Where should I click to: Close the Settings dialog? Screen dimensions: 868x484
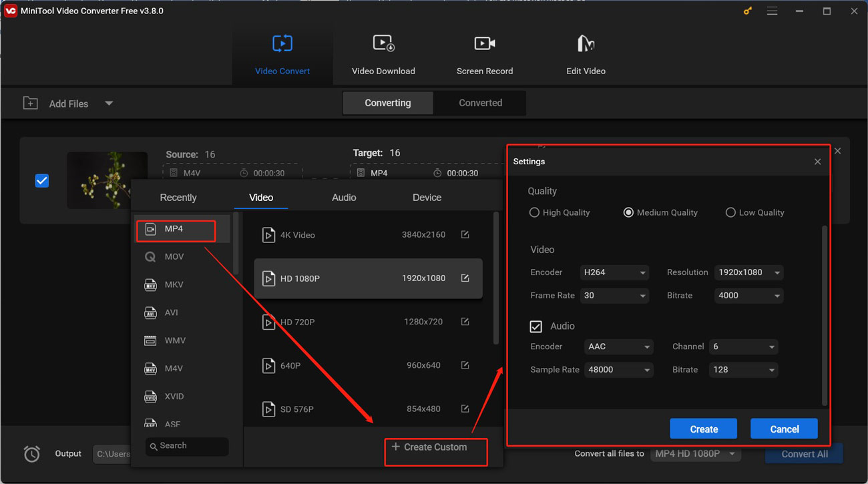click(x=817, y=162)
